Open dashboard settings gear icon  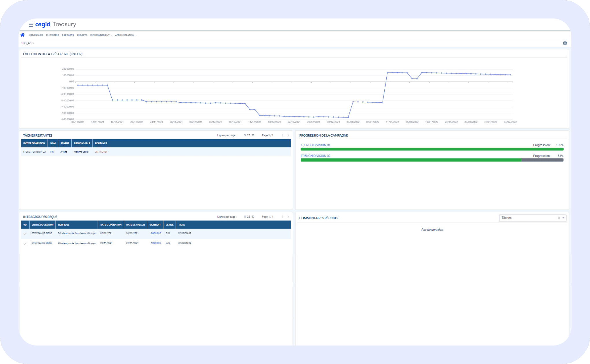click(x=565, y=43)
